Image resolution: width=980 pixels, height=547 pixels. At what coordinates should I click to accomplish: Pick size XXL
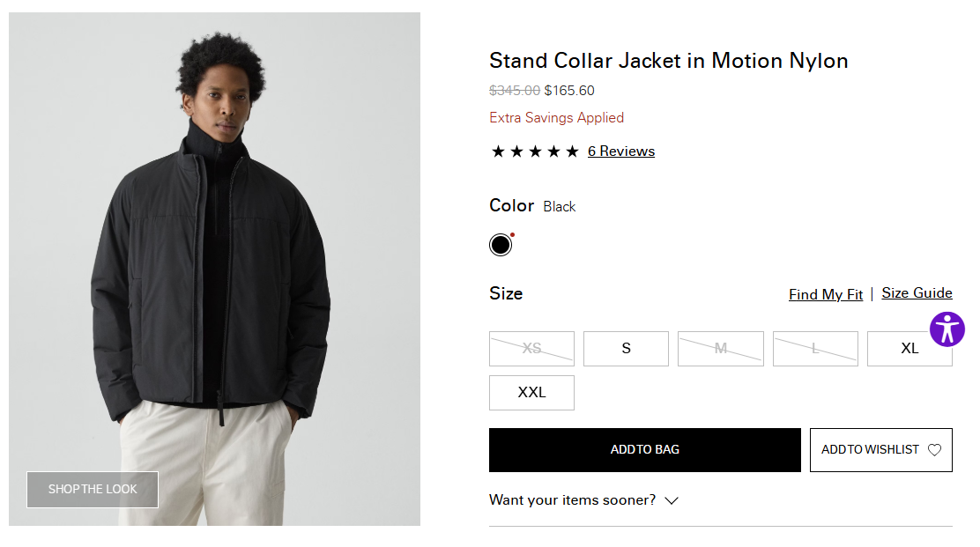(531, 393)
